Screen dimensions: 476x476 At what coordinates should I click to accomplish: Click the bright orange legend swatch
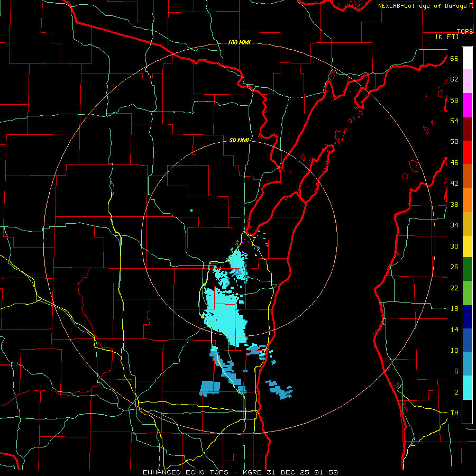(467, 200)
